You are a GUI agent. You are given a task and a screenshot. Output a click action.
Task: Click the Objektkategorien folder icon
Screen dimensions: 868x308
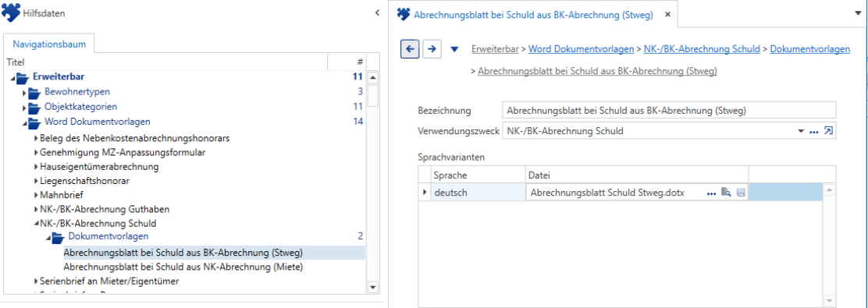click(x=34, y=108)
